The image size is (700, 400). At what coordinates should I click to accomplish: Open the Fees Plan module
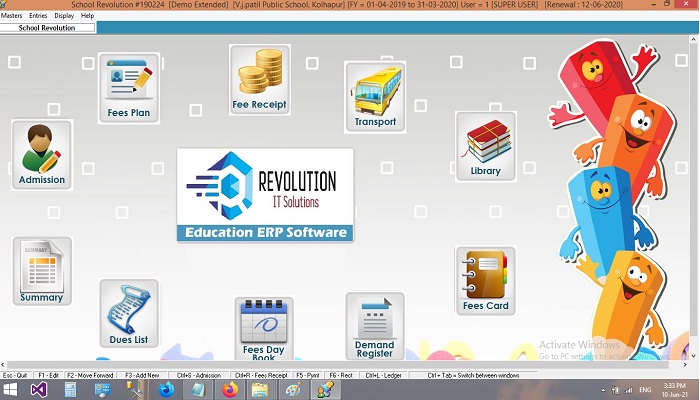coord(129,88)
